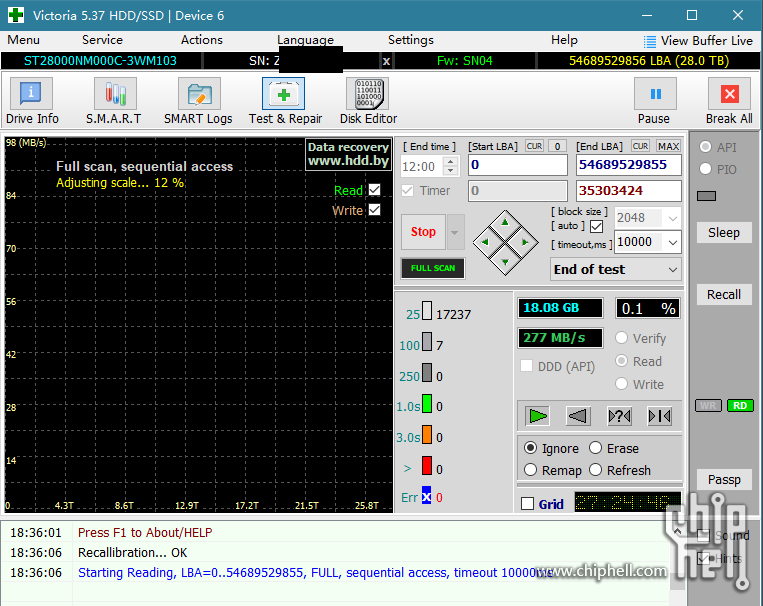The image size is (763, 606).
Task: Click the x next to serial number
Action: click(386, 61)
